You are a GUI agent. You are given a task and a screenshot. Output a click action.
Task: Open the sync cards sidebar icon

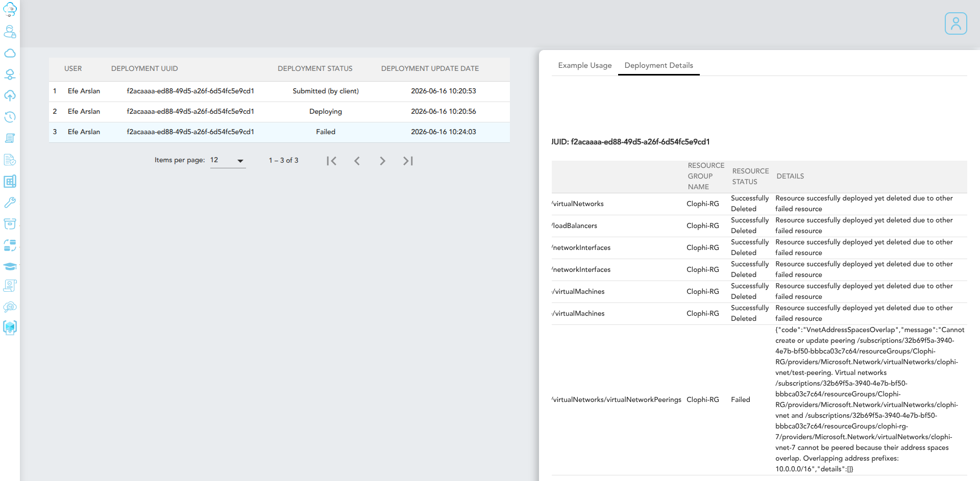[x=10, y=245]
